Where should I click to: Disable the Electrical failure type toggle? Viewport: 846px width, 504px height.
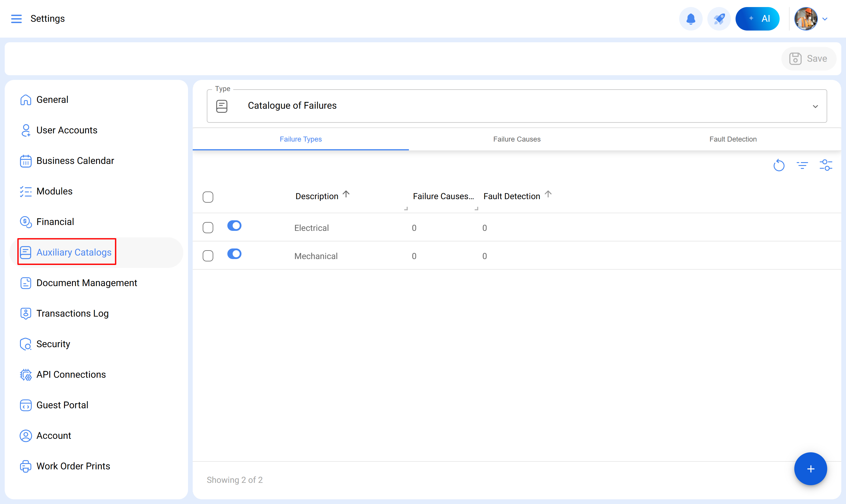[234, 226]
